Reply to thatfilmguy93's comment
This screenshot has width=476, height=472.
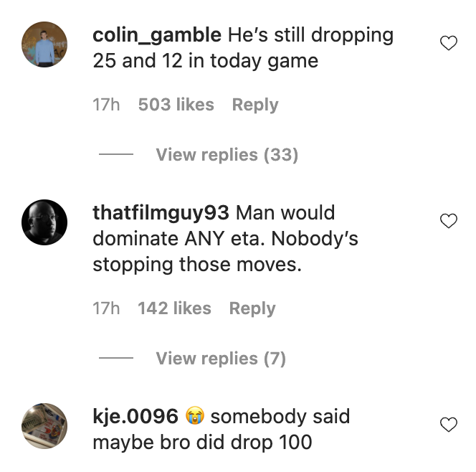[x=252, y=308]
